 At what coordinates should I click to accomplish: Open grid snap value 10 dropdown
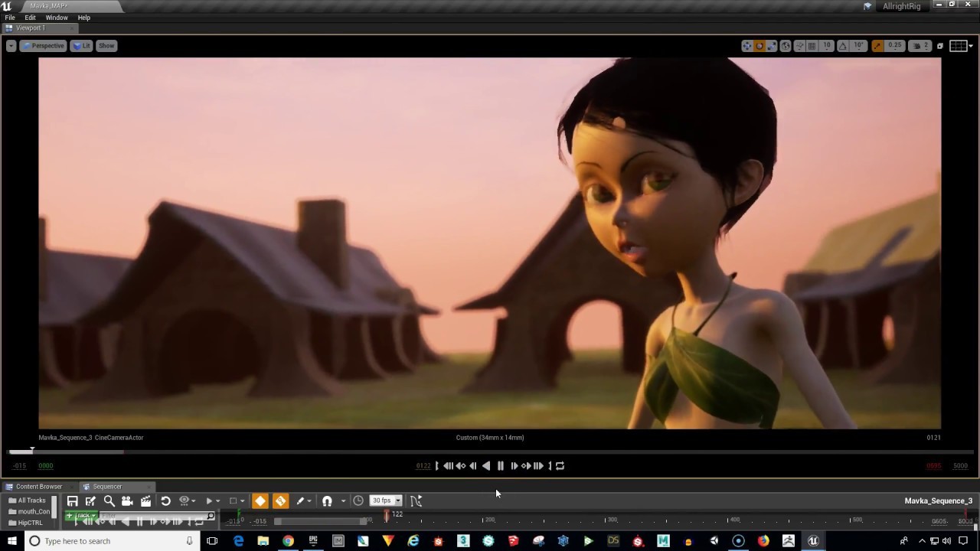(827, 46)
